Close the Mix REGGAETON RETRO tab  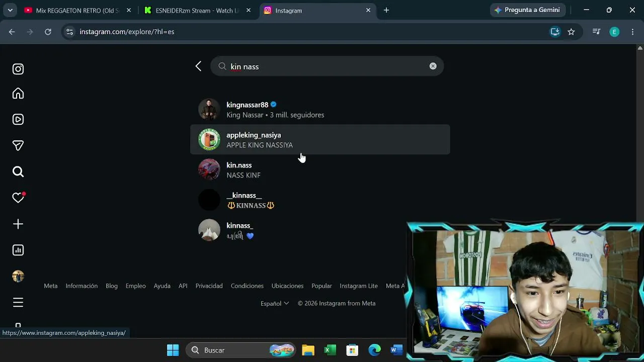(129, 10)
